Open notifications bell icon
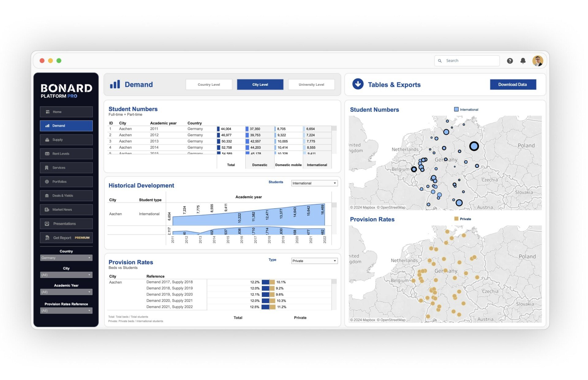 (523, 61)
